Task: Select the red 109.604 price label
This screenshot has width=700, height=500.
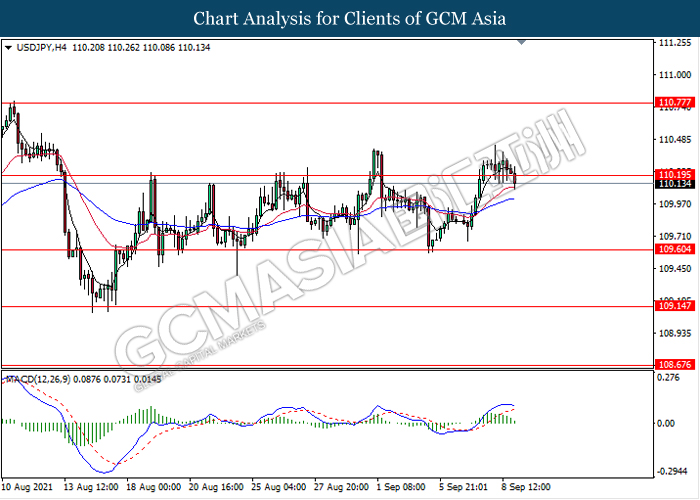Action: click(675, 249)
